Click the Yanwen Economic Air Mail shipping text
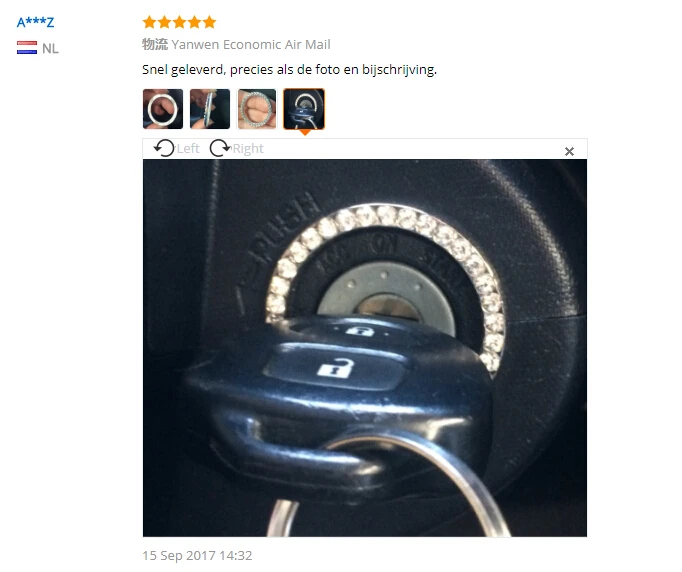Image resolution: width=682 pixels, height=572 pixels. coord(251,44)
